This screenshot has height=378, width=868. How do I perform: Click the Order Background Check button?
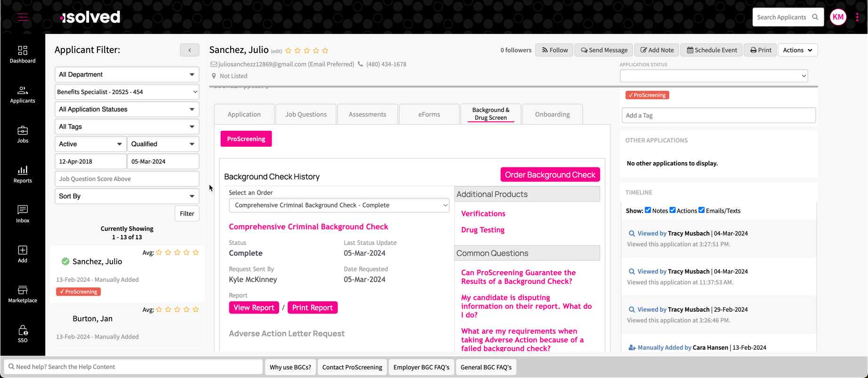(x=550, y=175)
